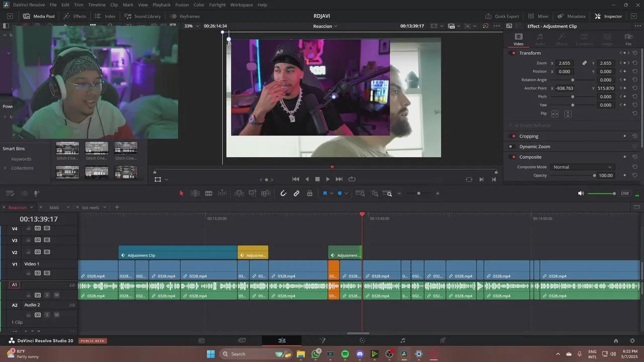Toggle the Linked Selection chain icon
Viewport: 644px width, 362px height.
(296, 194)
